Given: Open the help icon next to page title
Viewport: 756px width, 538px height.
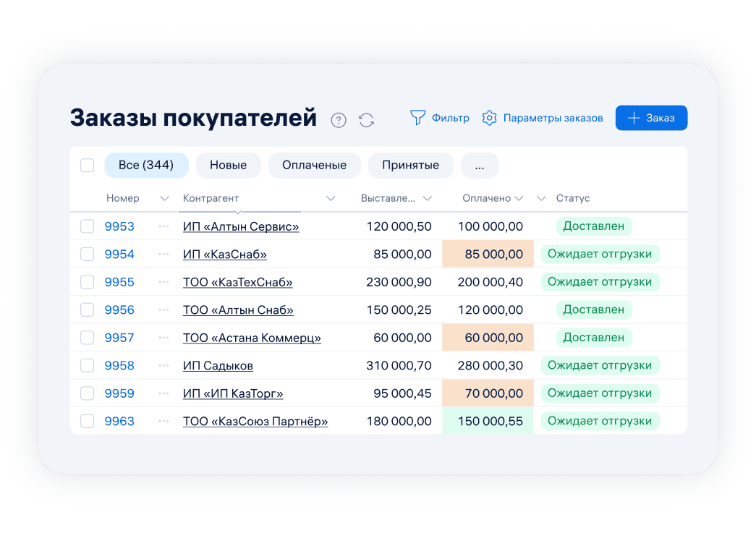Looking at the screenshot, I should click(339, 120).
